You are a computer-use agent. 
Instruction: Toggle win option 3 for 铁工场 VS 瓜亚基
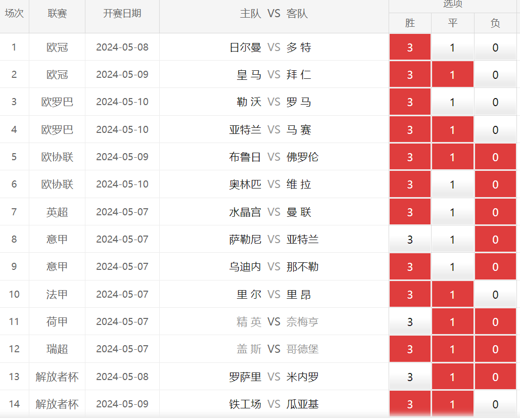pos(410,403)
